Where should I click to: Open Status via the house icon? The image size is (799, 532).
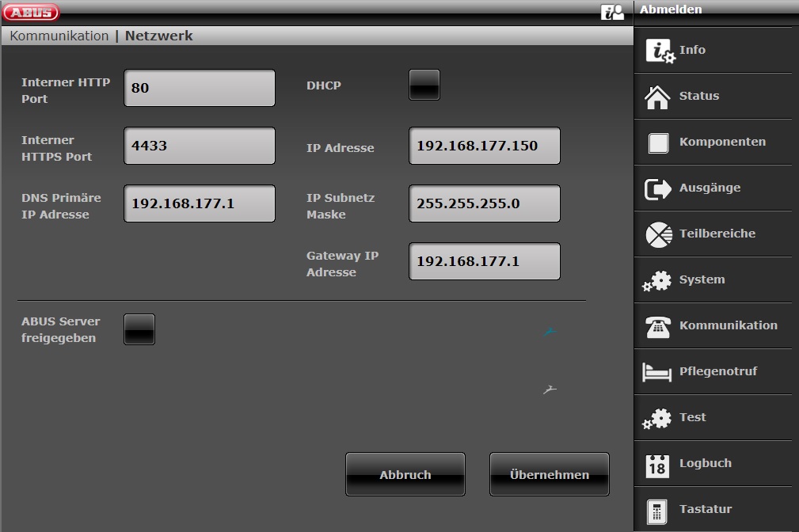point(657,97)
